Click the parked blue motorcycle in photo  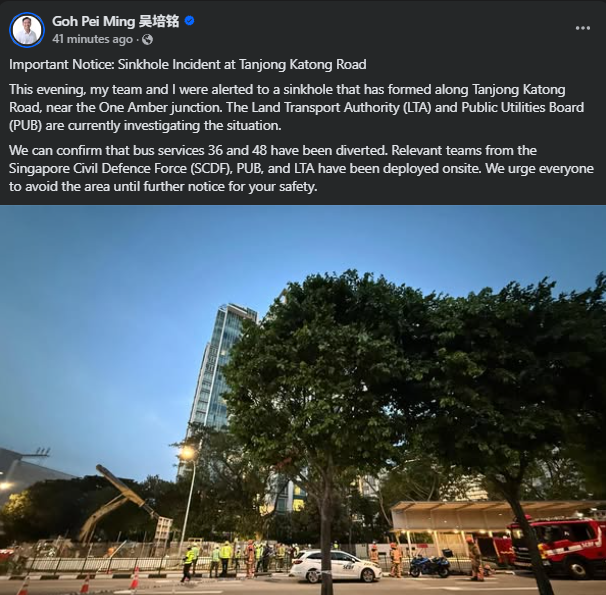coord(430,565)
